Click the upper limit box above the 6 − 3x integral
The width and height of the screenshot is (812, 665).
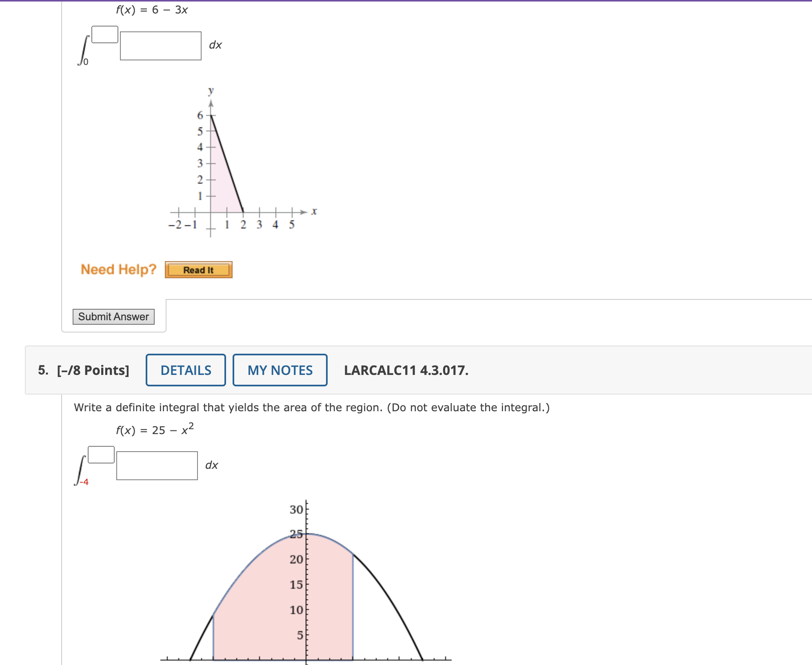[105, 35]
